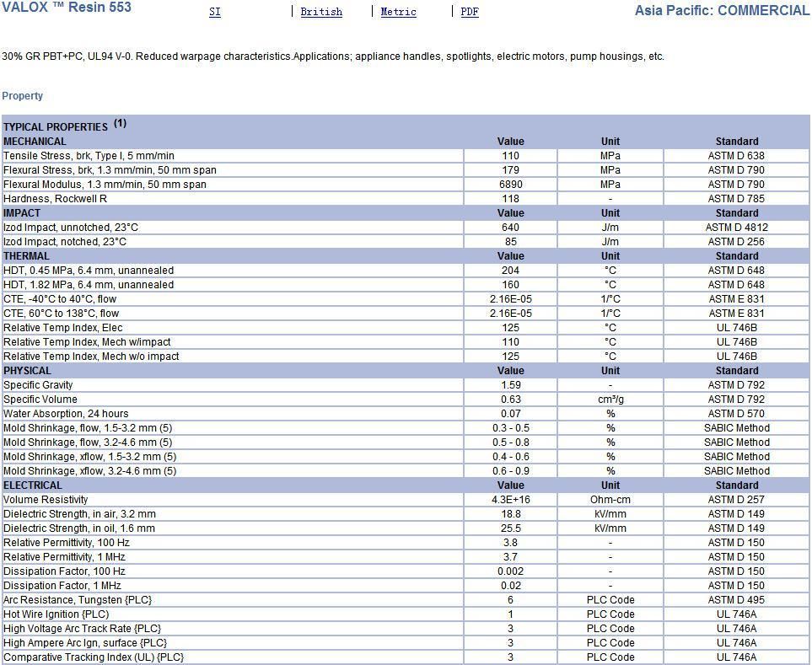Click Izod notched value 85

(511, 242)
